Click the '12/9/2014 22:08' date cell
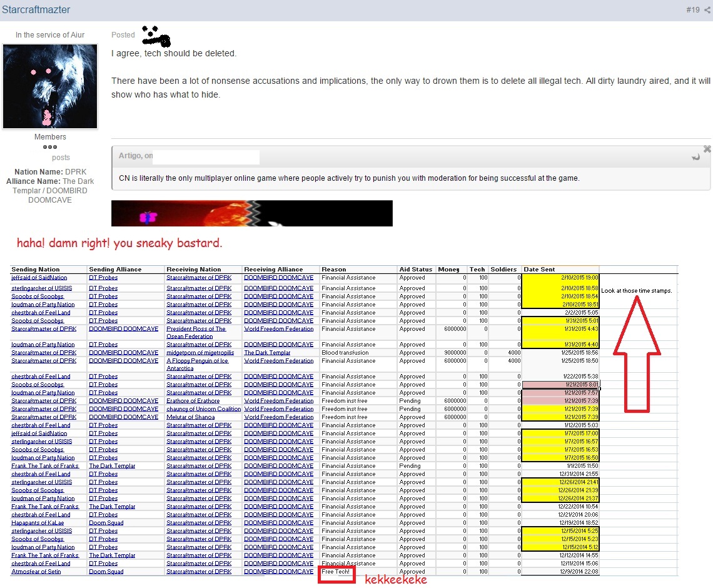The height and width of the screenshot is (588, 713). [x=560, y=572]
